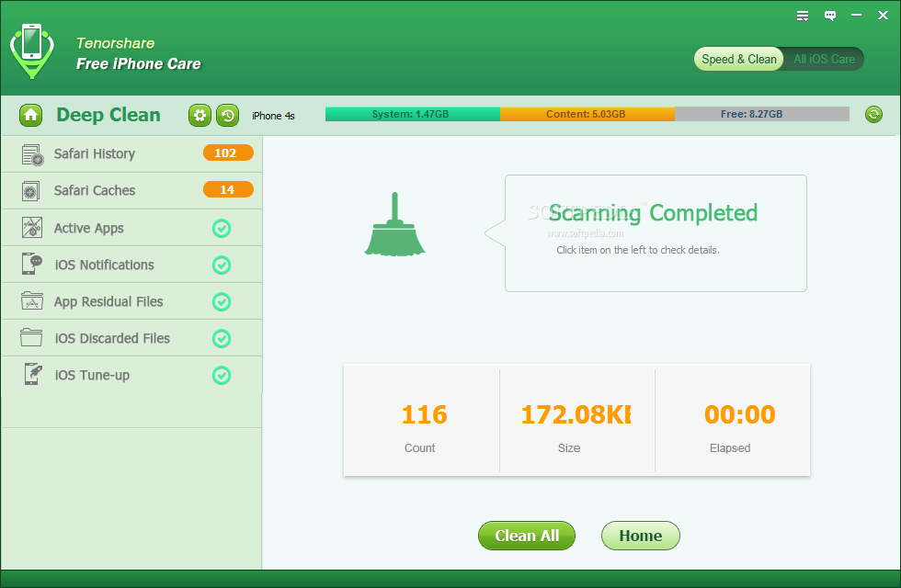The image size is (901, 588).
Task: Click the 172.08KB size value
Action: [x=576, y=414]
